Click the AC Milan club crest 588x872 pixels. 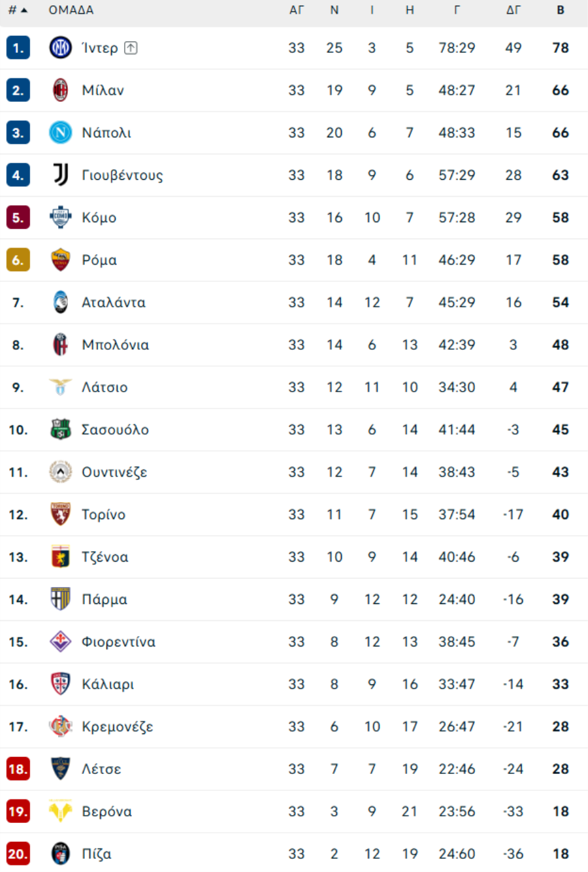pos(61,90)
